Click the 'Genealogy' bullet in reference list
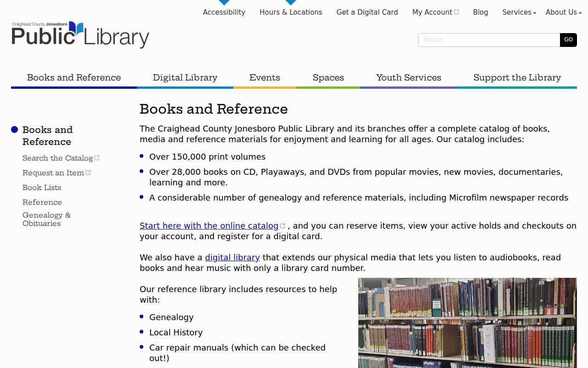This screenshot has height=368, width=588. (x=171, y=317)
